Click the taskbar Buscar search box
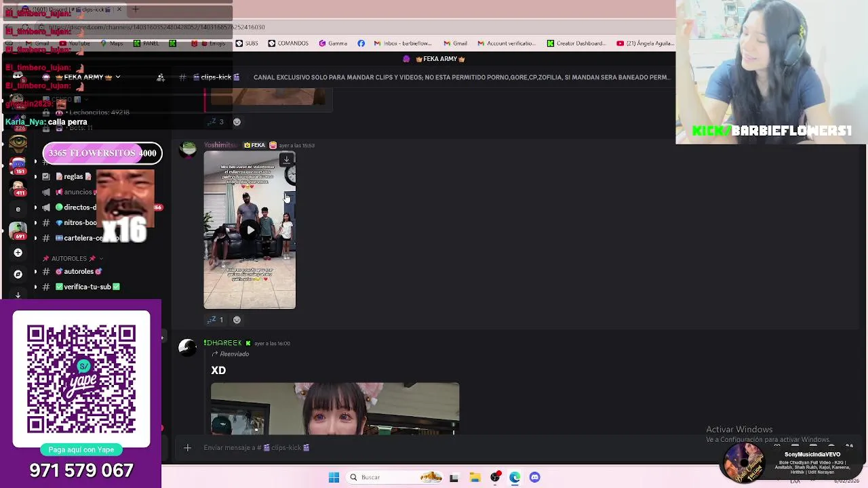Screen dimensions: 868x488 395,477
